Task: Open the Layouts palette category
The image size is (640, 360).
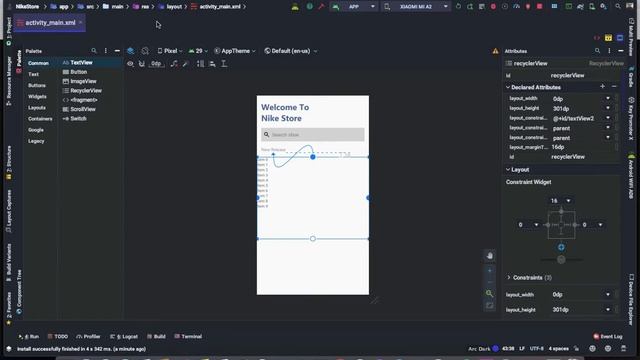Action: (37, 108)
